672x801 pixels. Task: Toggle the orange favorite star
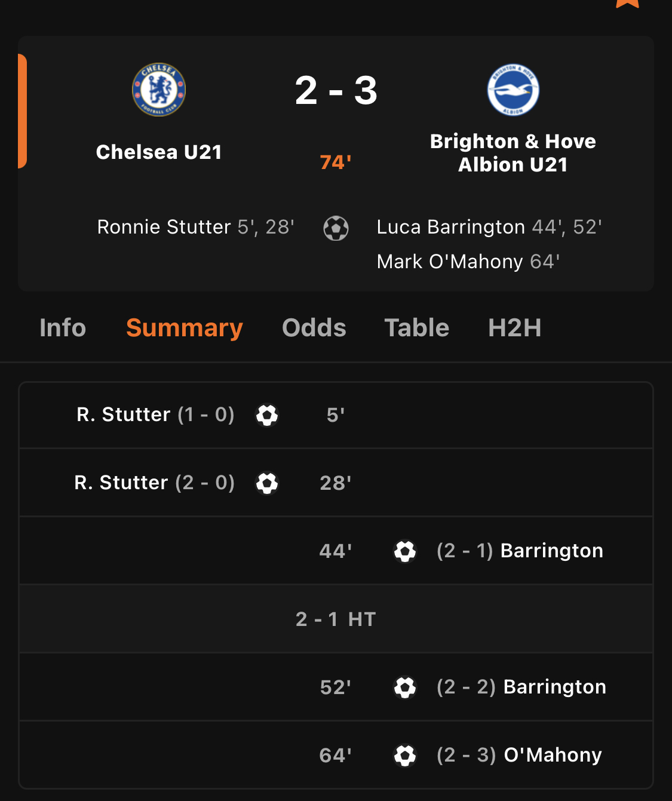coord(627,3)
